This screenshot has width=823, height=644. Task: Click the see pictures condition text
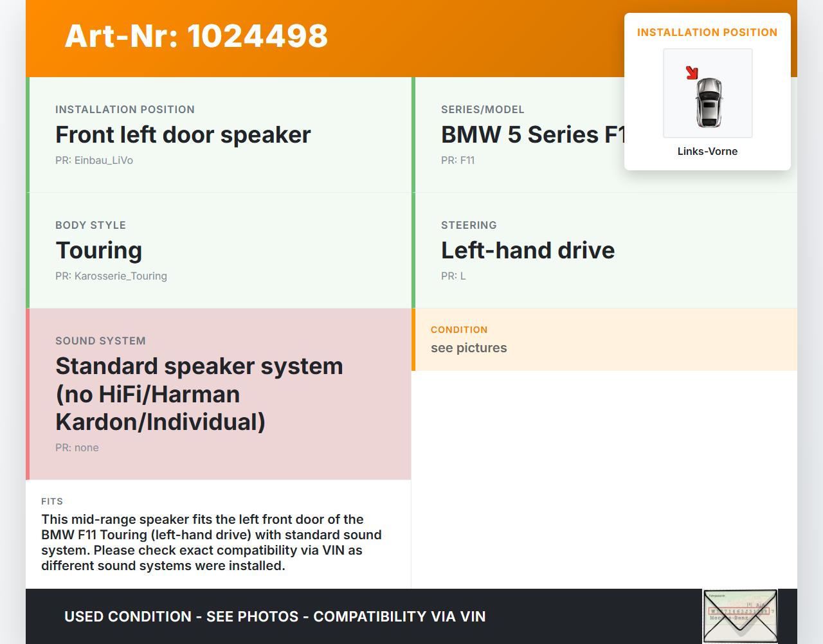pyautogui.click(x=469, y=348)
